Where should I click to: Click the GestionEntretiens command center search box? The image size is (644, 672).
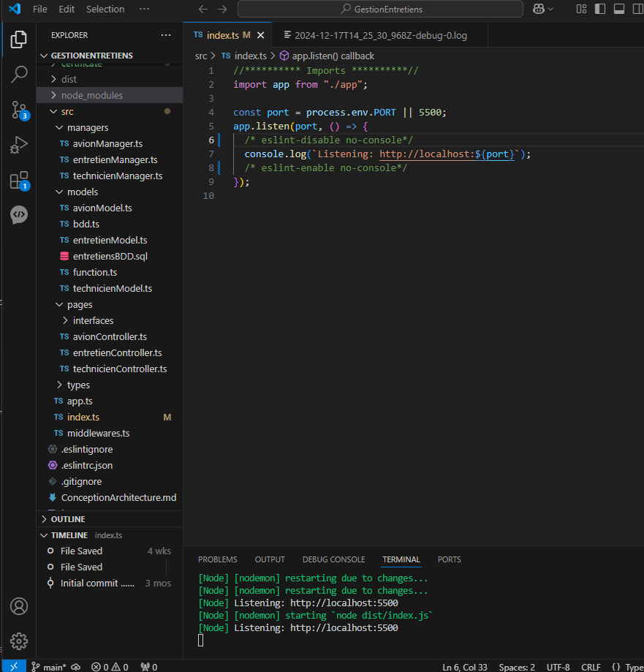coord(380,9)
